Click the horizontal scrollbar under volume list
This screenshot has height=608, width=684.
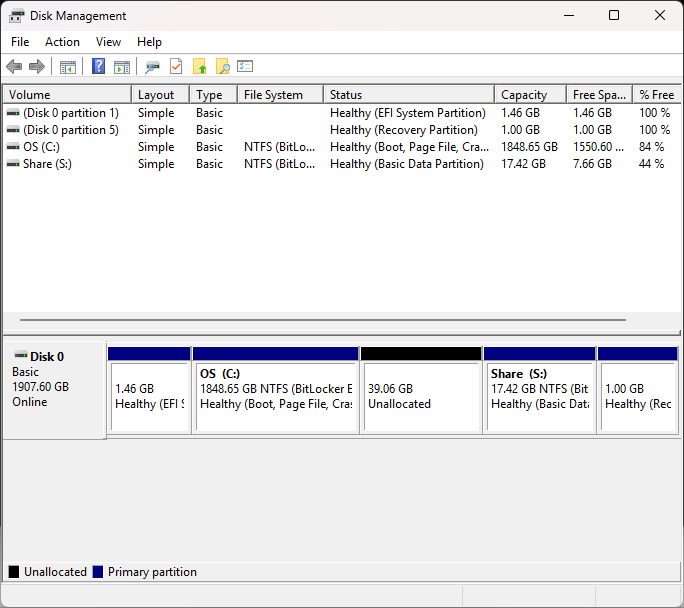[x=323, y=320]
